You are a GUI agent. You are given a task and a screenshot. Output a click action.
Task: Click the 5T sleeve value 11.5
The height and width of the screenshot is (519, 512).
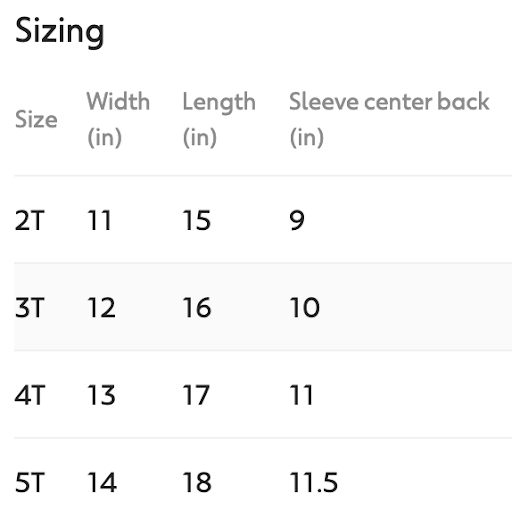pos(314,482)
